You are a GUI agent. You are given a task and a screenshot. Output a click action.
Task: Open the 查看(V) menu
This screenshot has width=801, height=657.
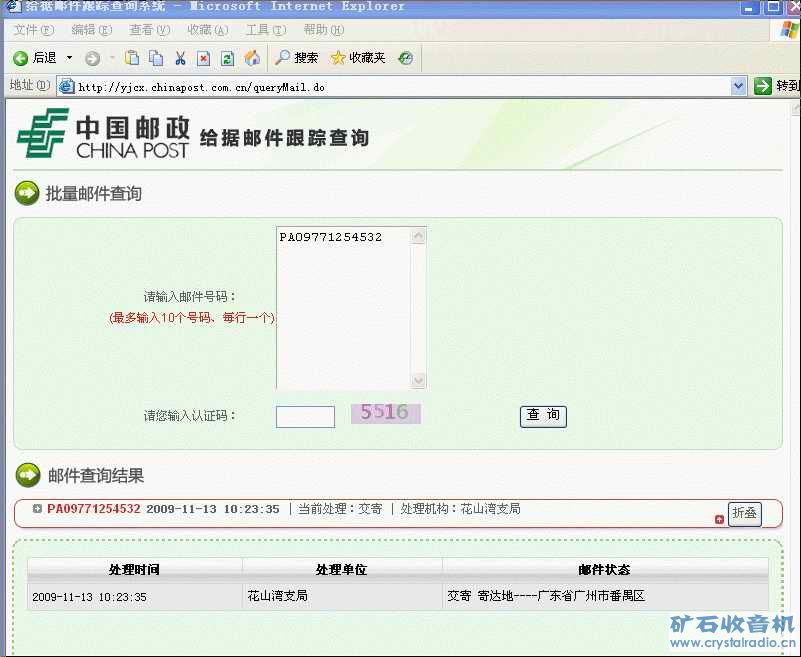point(150,30)
